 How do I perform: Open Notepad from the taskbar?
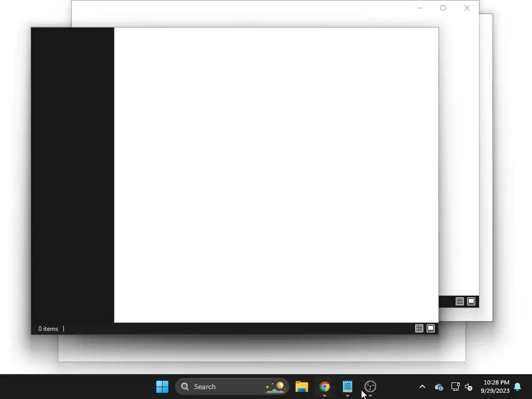pyautogui.click(x=348, y=387)
